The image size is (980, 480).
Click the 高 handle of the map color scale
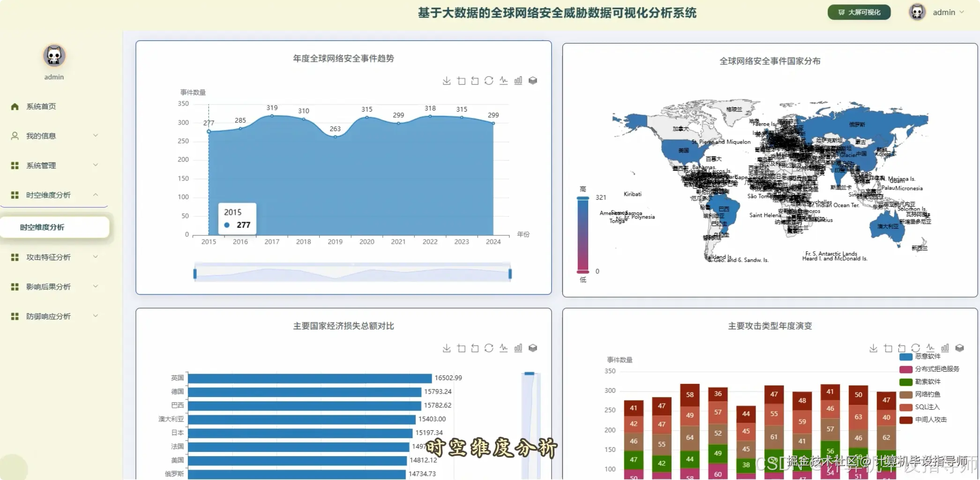point(583,198)
